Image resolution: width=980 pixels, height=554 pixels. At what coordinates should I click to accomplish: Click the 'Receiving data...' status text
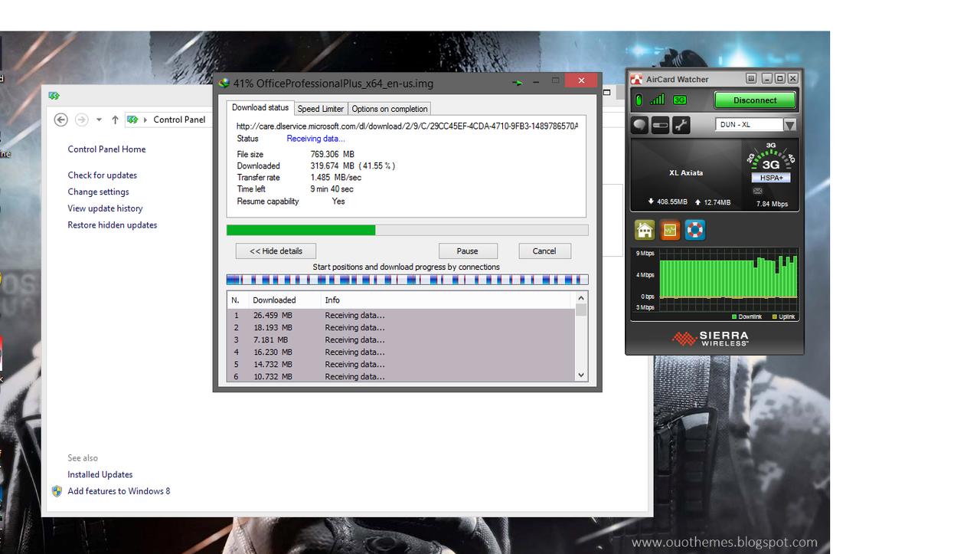[315, 139]
